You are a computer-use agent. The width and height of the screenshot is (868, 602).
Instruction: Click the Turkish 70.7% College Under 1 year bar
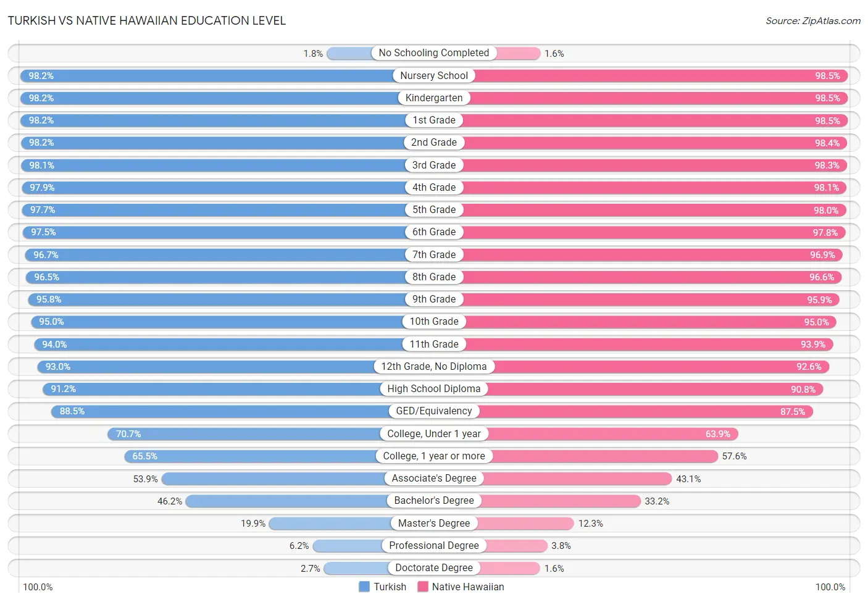pos(244,433)
